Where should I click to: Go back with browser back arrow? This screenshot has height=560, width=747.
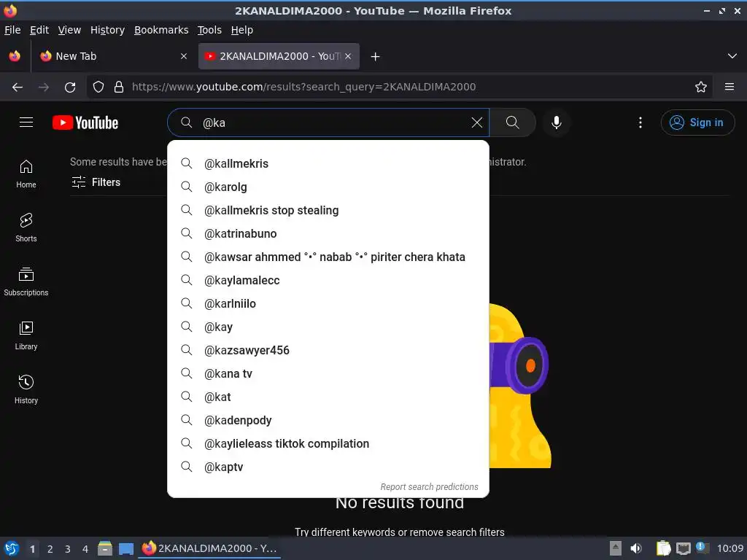point(18,87)
